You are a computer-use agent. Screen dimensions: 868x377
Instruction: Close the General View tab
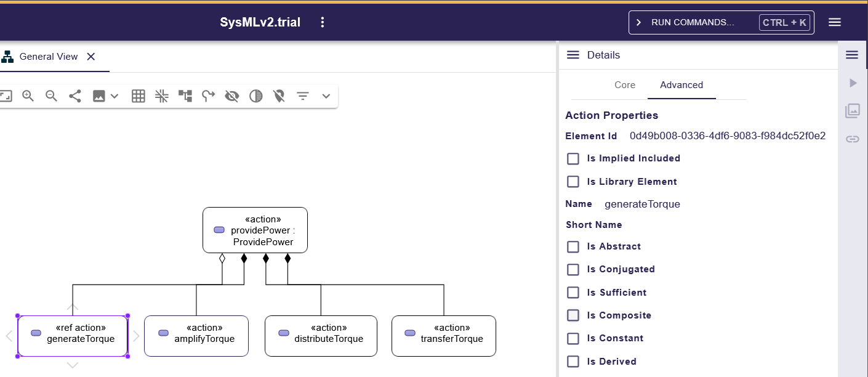91,57
